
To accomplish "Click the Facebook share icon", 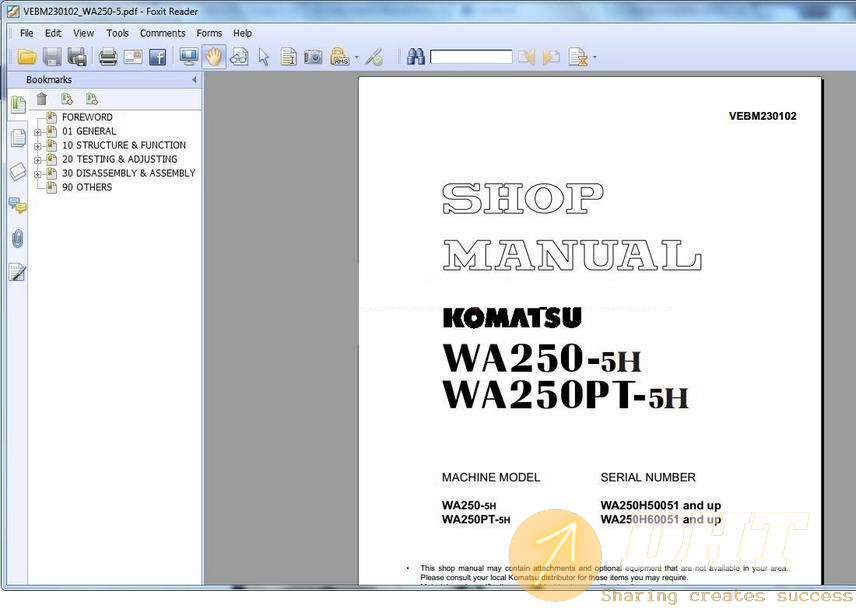I will (x=158, y=57).
